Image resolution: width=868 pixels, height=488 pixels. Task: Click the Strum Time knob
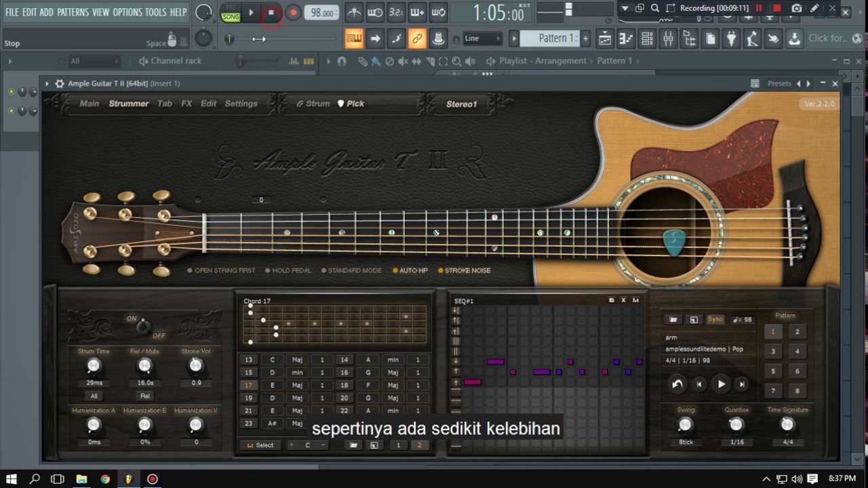[94, 366]
